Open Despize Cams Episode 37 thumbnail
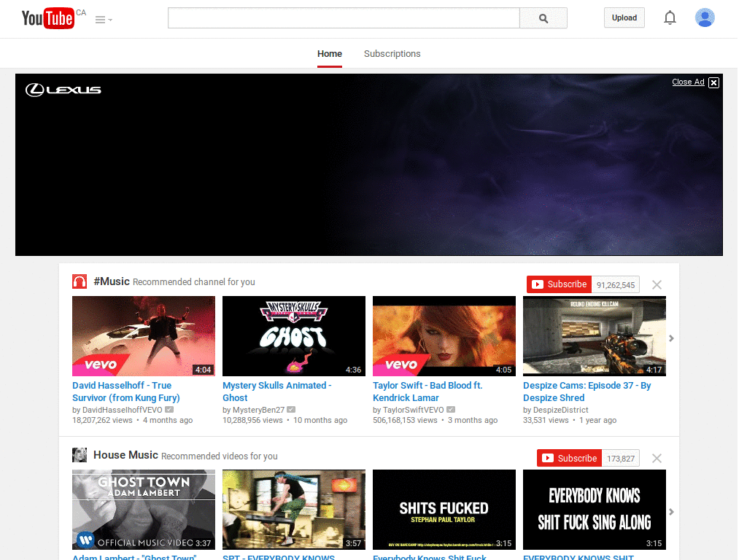Image resolution: width=747 pixels, height=560 pixels. pyautogui.click(x=595, y=336)
